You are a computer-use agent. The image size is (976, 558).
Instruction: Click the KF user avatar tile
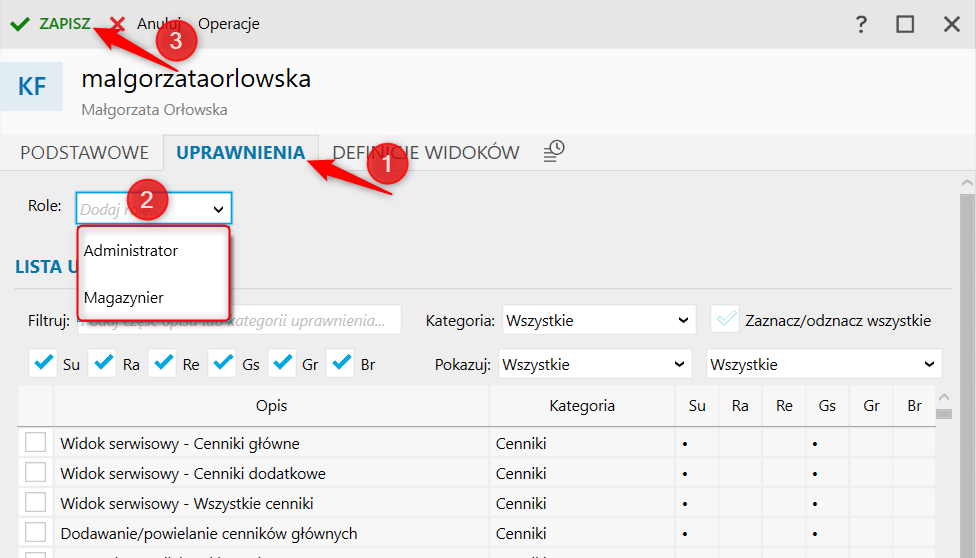(x=32, y=86)
